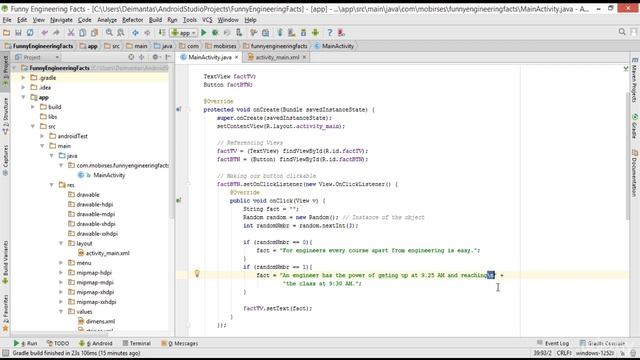Expand the build folder
Image resolution: width=640 pixels, height=360 pixels.
33,107
